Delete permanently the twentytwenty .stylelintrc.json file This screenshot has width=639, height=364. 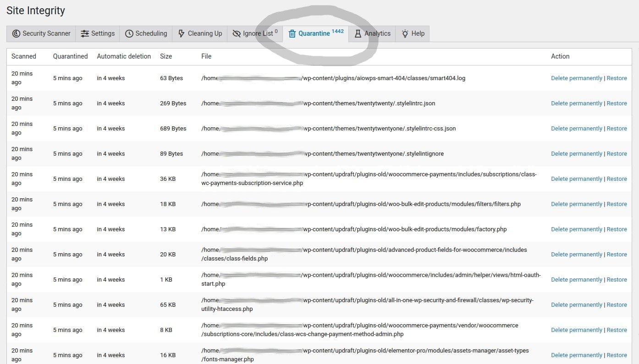[576, 103]
